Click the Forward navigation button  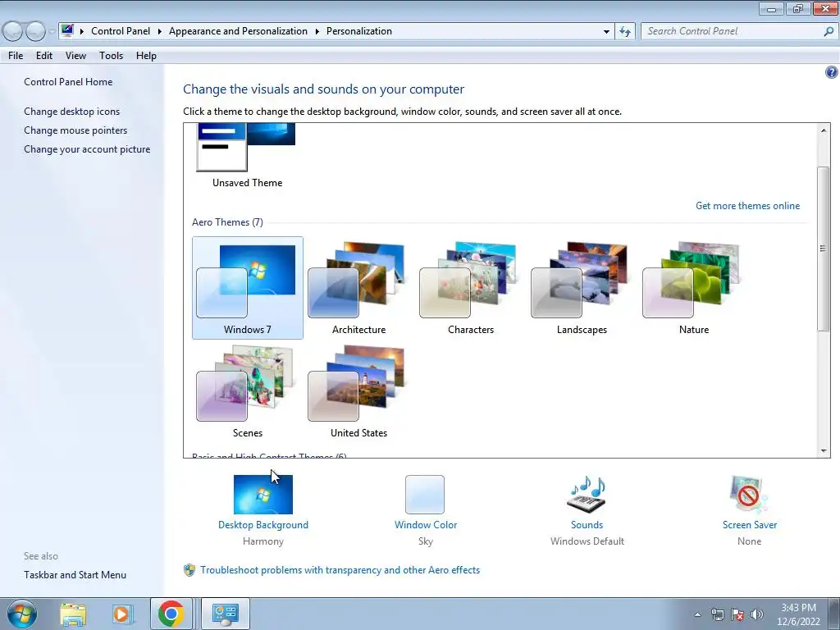coord(35,32)
